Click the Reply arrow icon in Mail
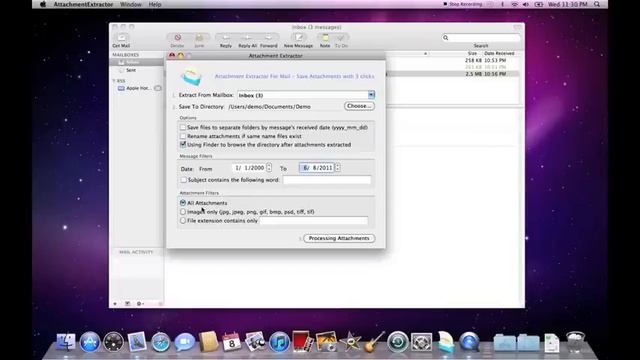The height and width of the screenshot is (360, 640). pos(226,38)
